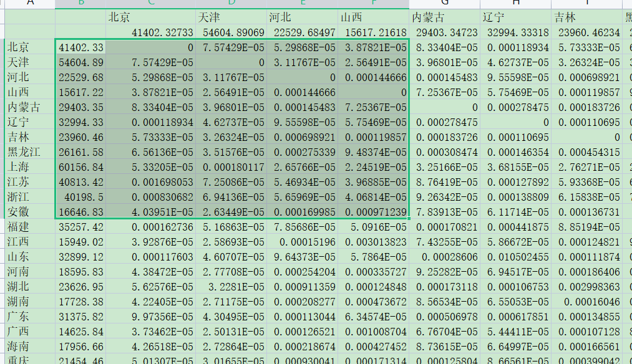This screenshot has height=364, width=632.
Task: Select the 天津 header cell in the top row
Action: pyautogui.click(x=231, y=17)
